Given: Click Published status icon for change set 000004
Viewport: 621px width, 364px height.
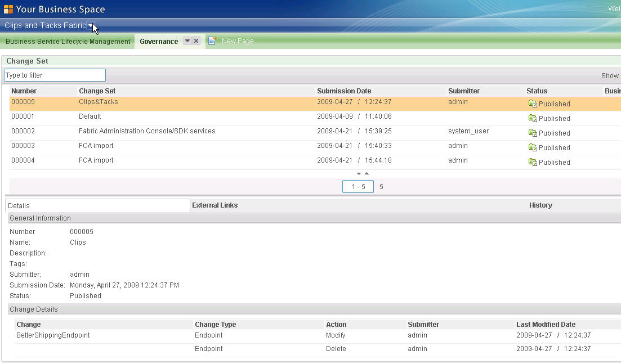Looking at the screenshot, I should pos(533,162).
